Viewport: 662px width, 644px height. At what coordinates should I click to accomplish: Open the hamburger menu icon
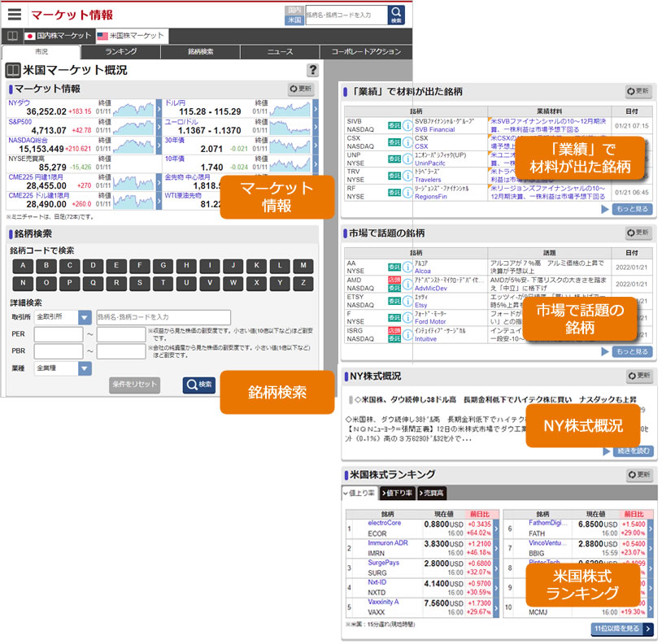pos(14,15)
